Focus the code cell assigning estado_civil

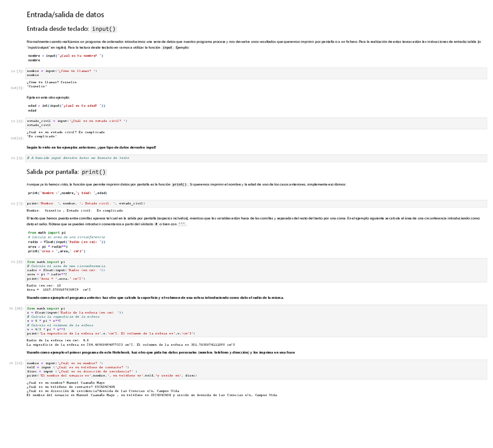pyautogui.click(x=256, y=123)
